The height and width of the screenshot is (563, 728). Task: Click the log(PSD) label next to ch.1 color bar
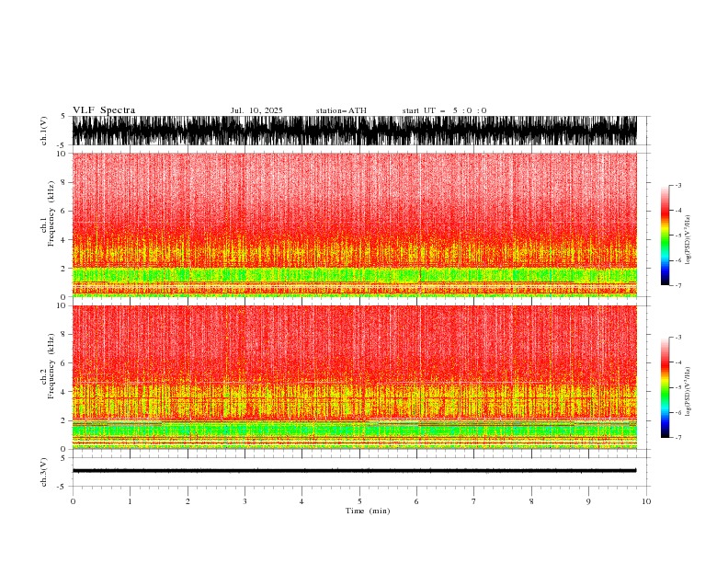(x=688, y=240)
